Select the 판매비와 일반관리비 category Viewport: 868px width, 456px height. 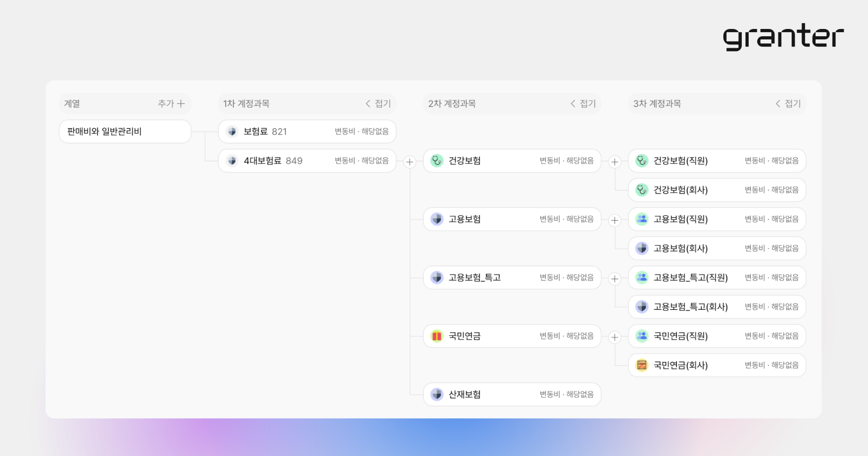pos(125,132)
